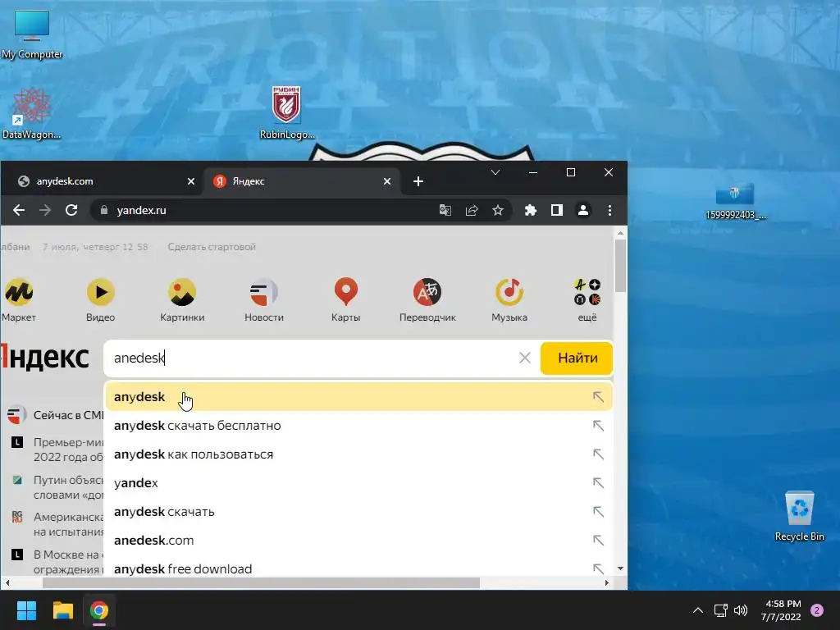Choose the 'yandex' suggestion
The image size is (840, 630).
pos(359,483)
